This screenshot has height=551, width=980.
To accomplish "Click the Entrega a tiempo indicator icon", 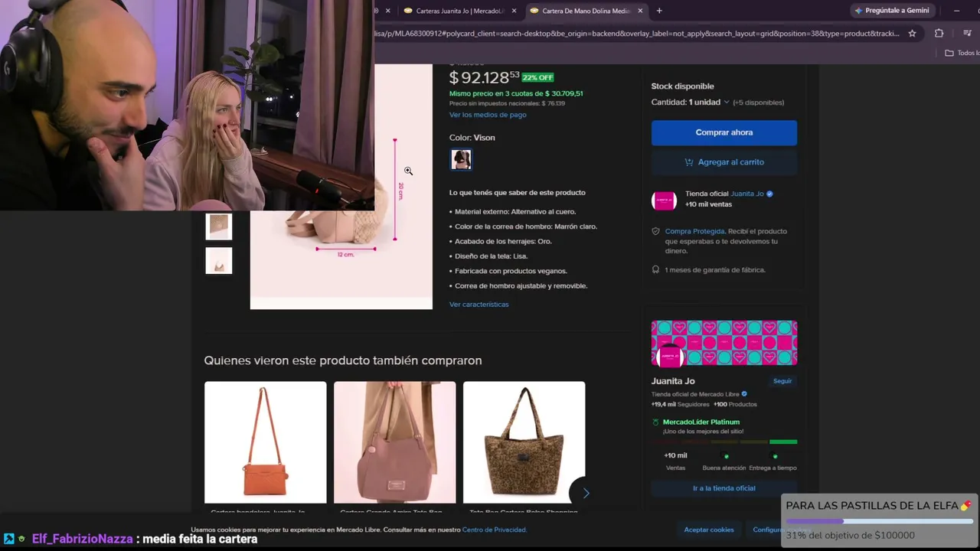I will point(775,456).
